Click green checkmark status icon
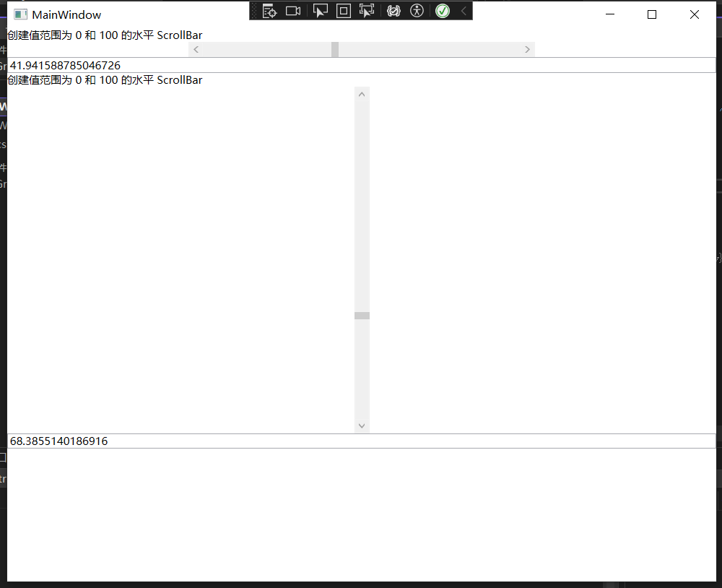The image size is (722, 588). tap(443, 11)
